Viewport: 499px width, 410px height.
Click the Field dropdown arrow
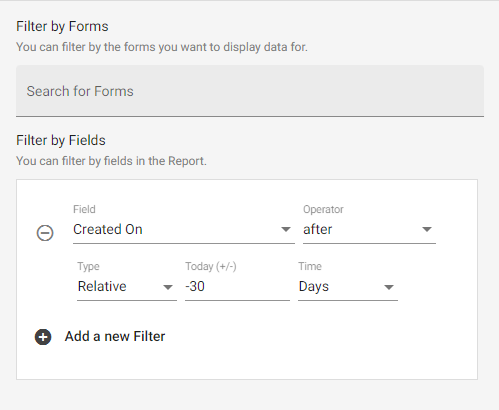(286, 229)
